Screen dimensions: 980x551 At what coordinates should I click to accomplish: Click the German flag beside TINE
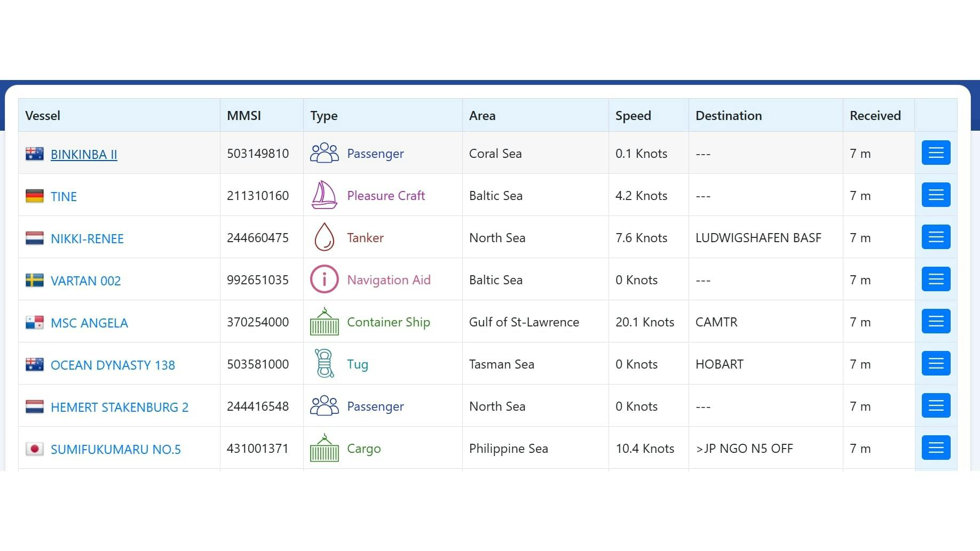tap(35, 196)
